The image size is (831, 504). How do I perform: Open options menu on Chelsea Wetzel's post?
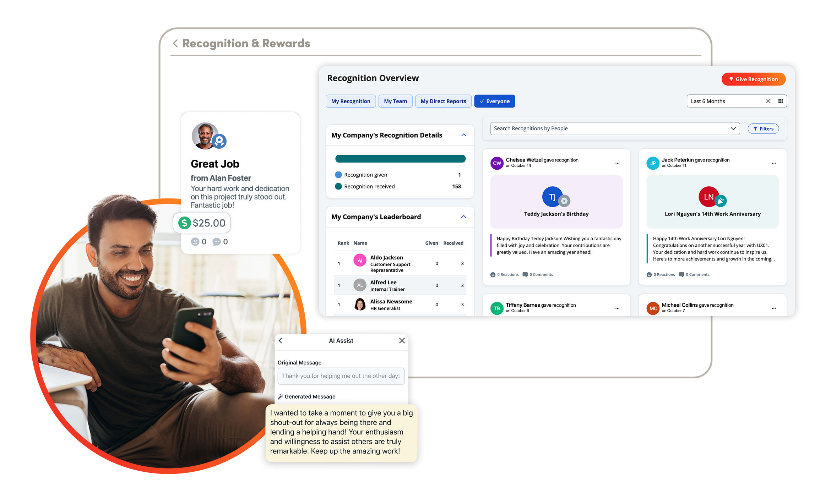pyautogui.click(x=617, y=163)
